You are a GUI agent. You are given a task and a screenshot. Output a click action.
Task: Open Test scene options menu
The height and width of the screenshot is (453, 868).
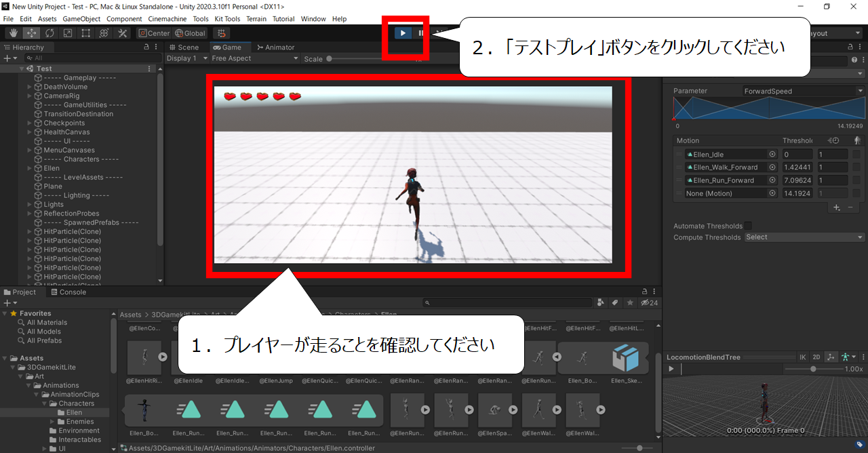pyautogui.click(x=149, y=68)
